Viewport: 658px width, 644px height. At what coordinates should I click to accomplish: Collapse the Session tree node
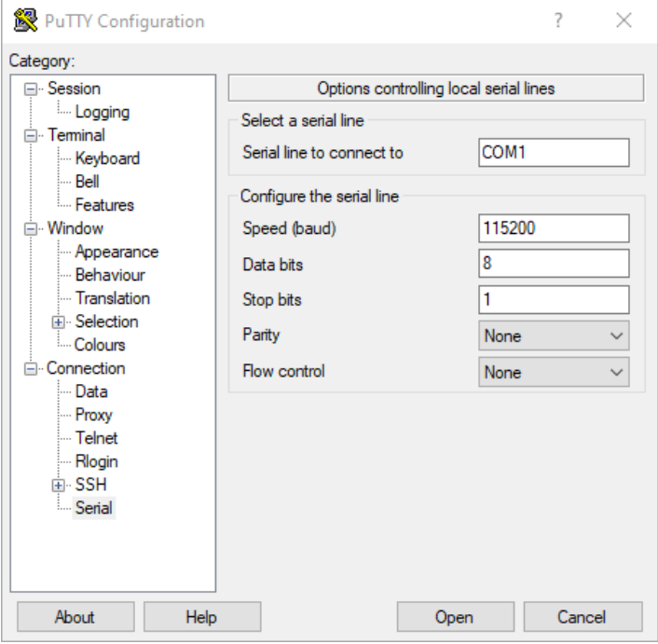30,89
